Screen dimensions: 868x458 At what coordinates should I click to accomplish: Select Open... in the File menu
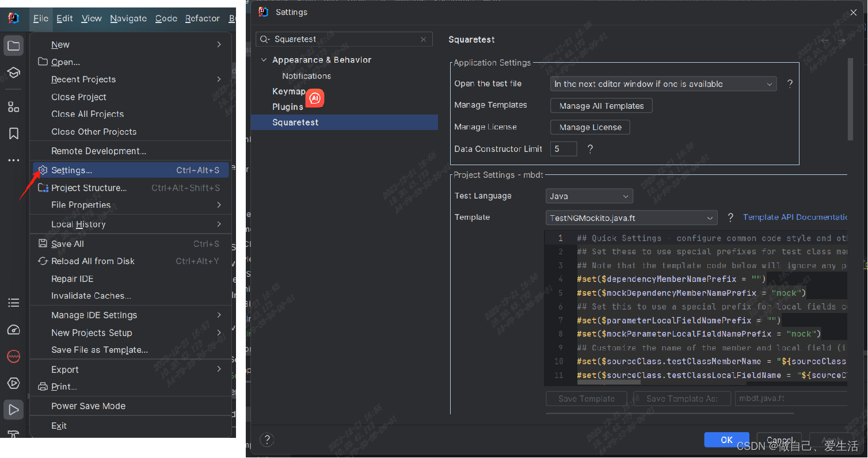(x=131, y=62)
